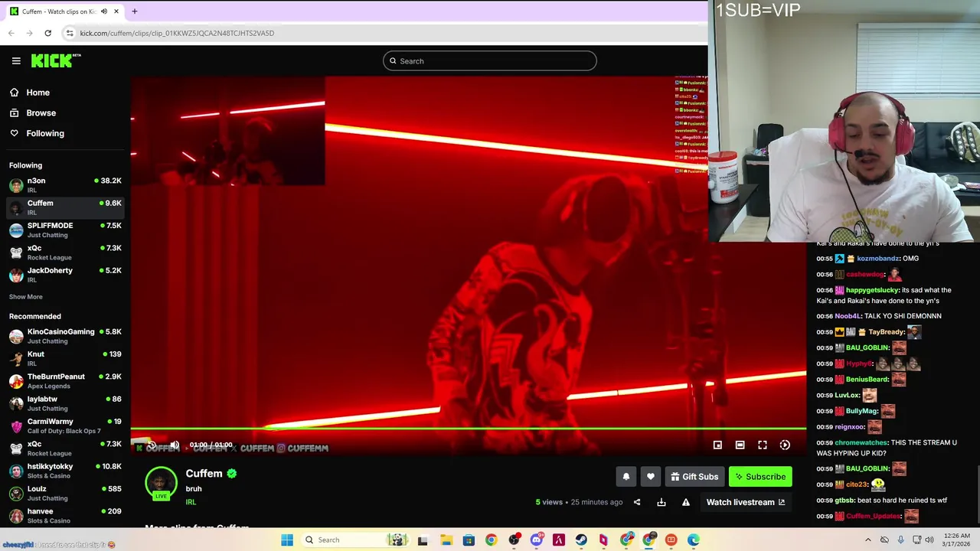980x551 pixels.
Task: Click username gtbsb in chat
Action: tap(844, 500)
